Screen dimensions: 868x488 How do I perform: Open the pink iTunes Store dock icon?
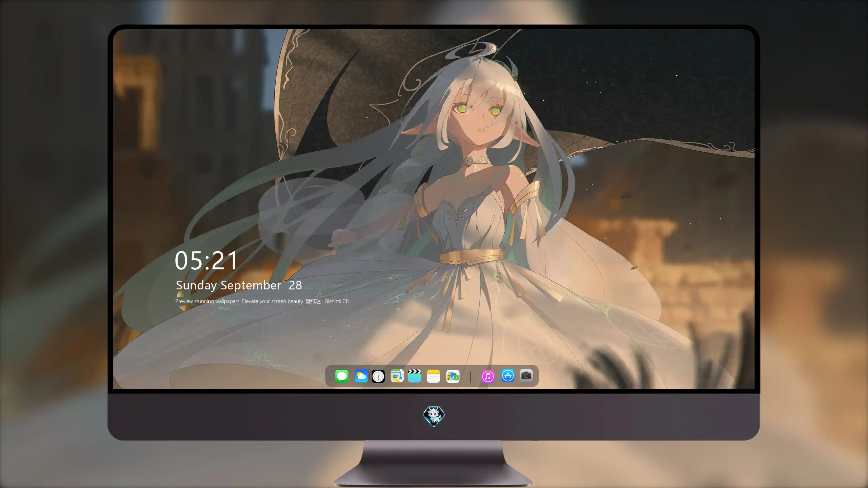click(488, 376)
